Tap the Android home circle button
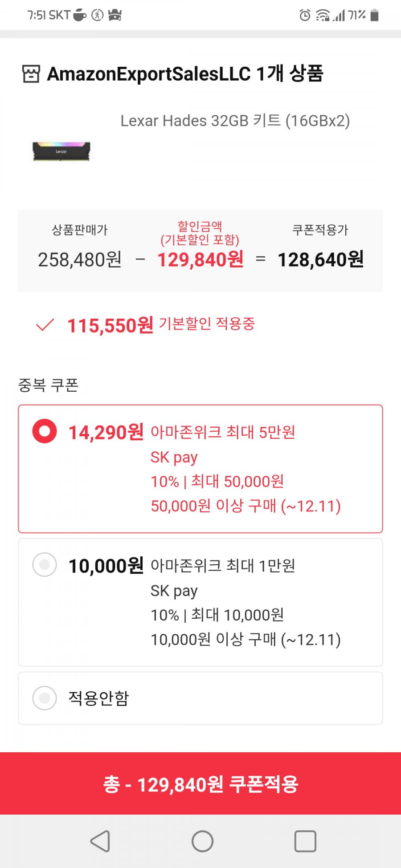The image size is (401, 868). 202,841
